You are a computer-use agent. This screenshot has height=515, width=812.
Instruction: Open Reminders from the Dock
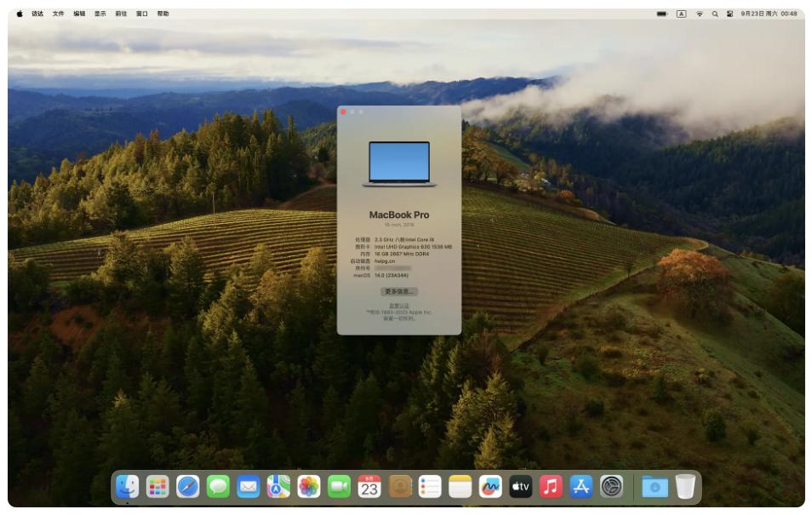click(x=430, y=487)
